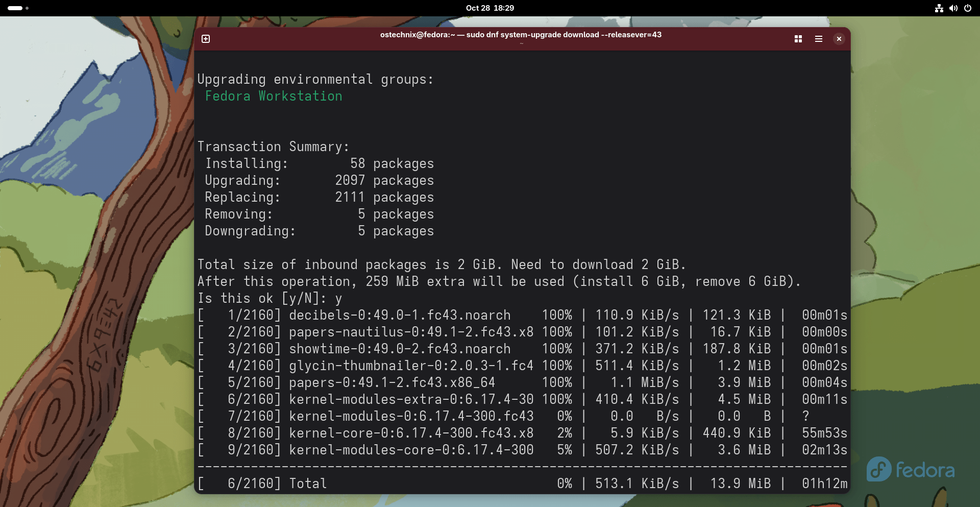Open the power icon system menu
Viewport: 980px width, 507px height.
[967, 8]
